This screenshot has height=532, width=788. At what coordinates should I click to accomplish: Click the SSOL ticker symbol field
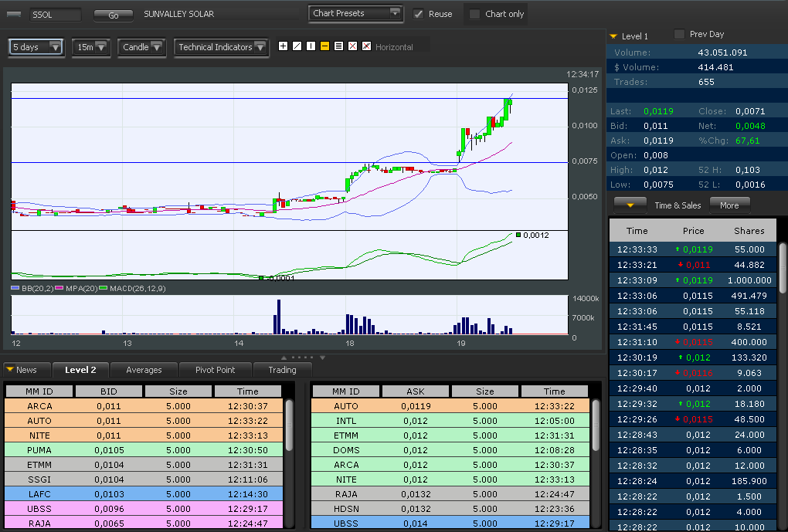pyautogui.click(x=55, y=15)
